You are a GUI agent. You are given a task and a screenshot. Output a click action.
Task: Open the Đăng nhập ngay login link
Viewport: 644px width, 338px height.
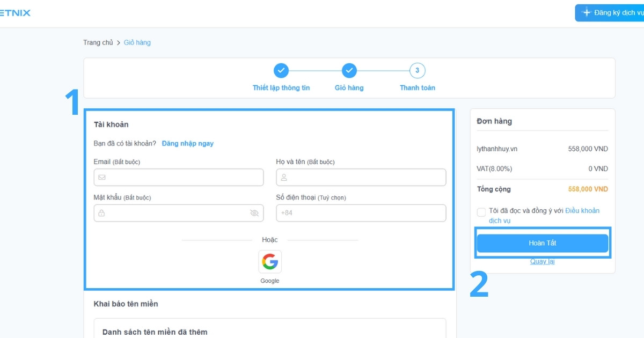point(188,143)
